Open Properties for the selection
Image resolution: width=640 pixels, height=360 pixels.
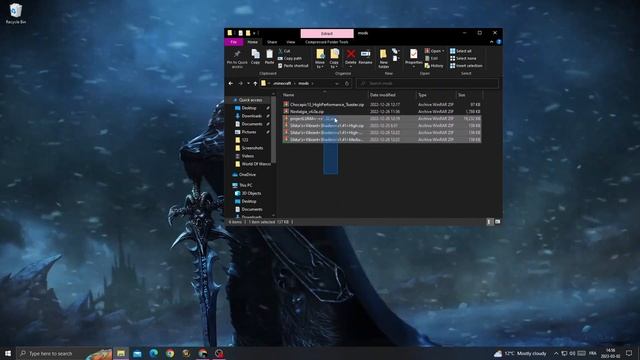(413, 58)
